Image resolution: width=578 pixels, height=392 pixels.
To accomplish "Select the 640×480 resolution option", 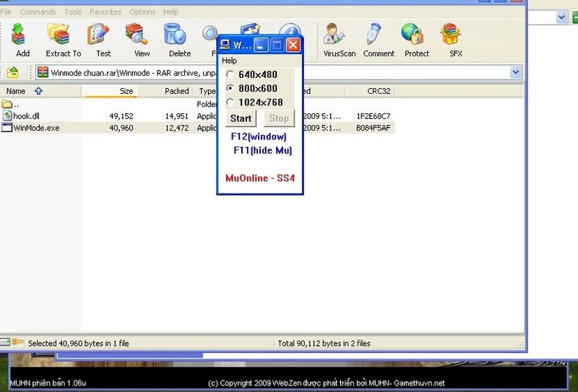I will coord(252,74).
